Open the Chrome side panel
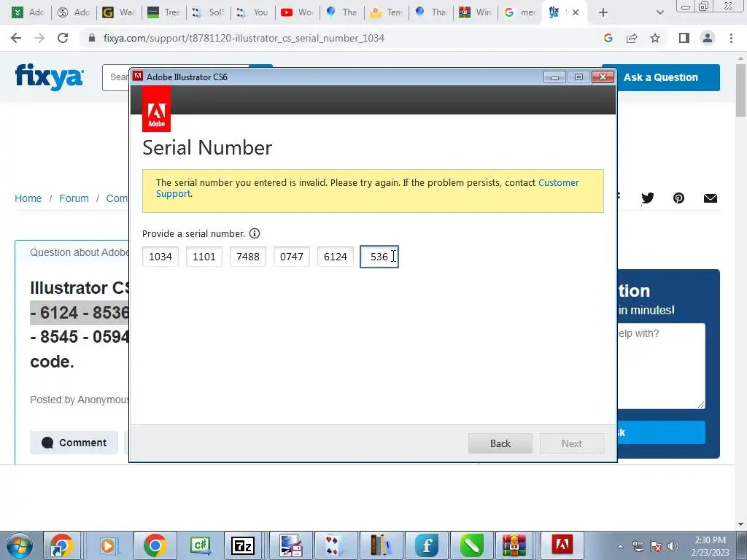Image resolution: width=747 pixels, height=560 pixels. pyautogui.click(x=684, y=38)
